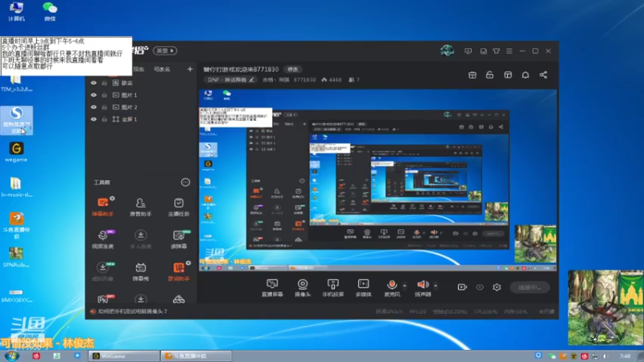Click the live preview canvas

click(378, 180)
